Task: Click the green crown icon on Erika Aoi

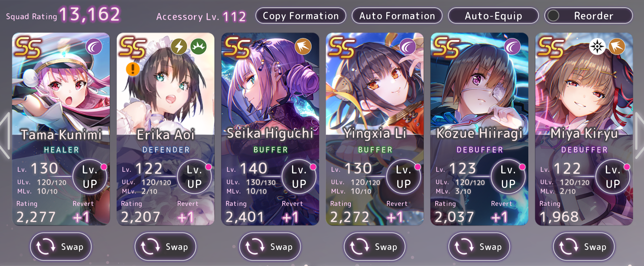Action: coord(199,47)
